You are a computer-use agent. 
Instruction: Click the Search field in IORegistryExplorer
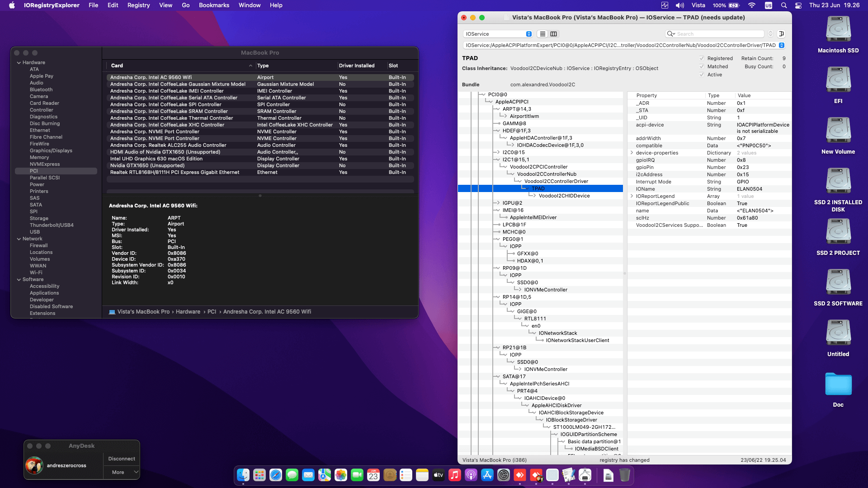[x=715, y=34]
